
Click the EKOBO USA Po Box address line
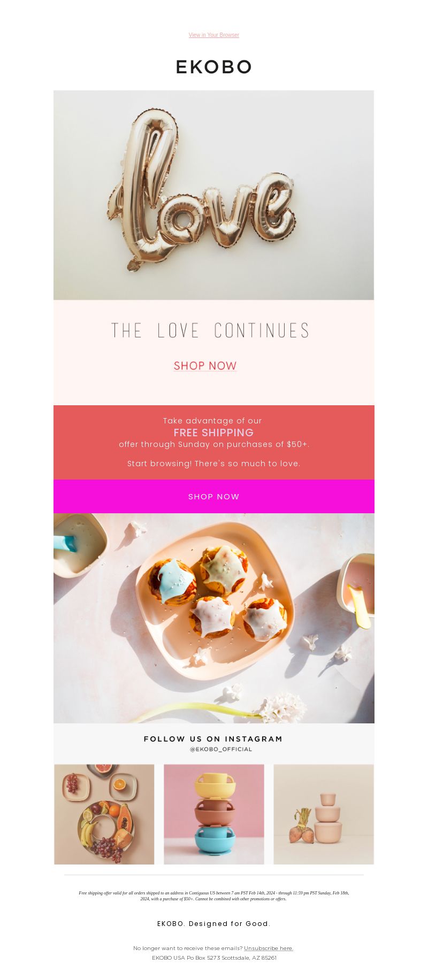[214, 958]
